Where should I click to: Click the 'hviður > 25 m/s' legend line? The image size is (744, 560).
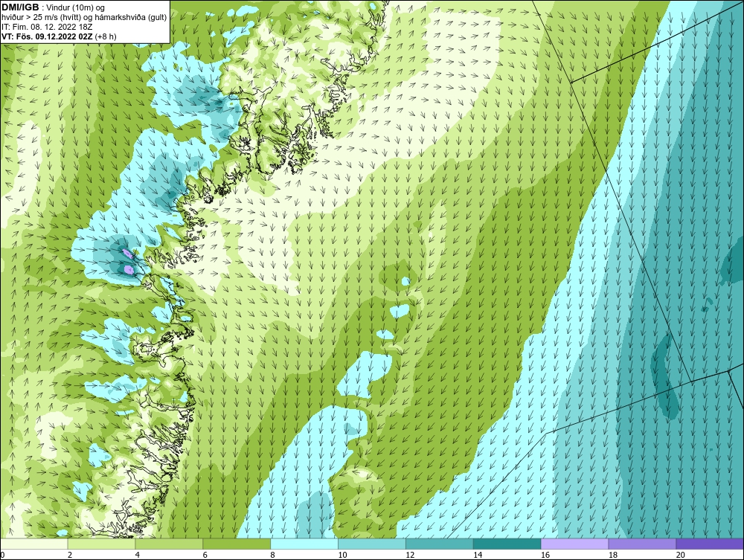coord(83,17)
